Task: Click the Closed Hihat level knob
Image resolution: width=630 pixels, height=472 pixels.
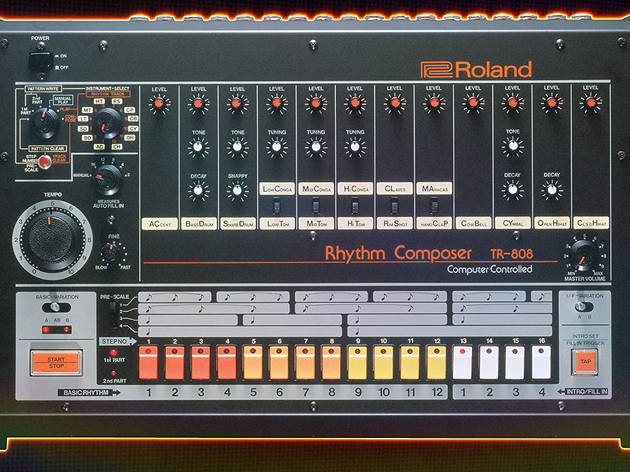Action: click(x=591, y=102)
